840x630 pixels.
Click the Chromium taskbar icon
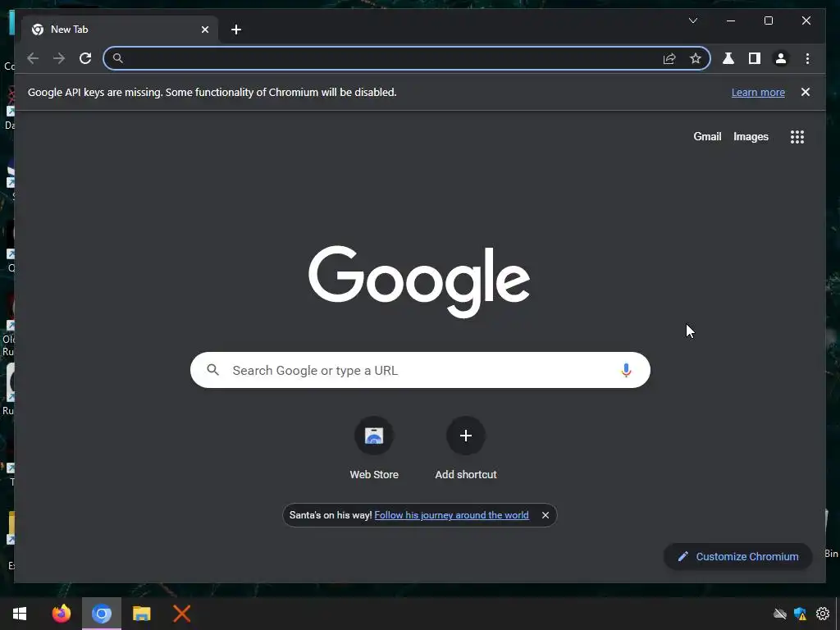(102, 614)
